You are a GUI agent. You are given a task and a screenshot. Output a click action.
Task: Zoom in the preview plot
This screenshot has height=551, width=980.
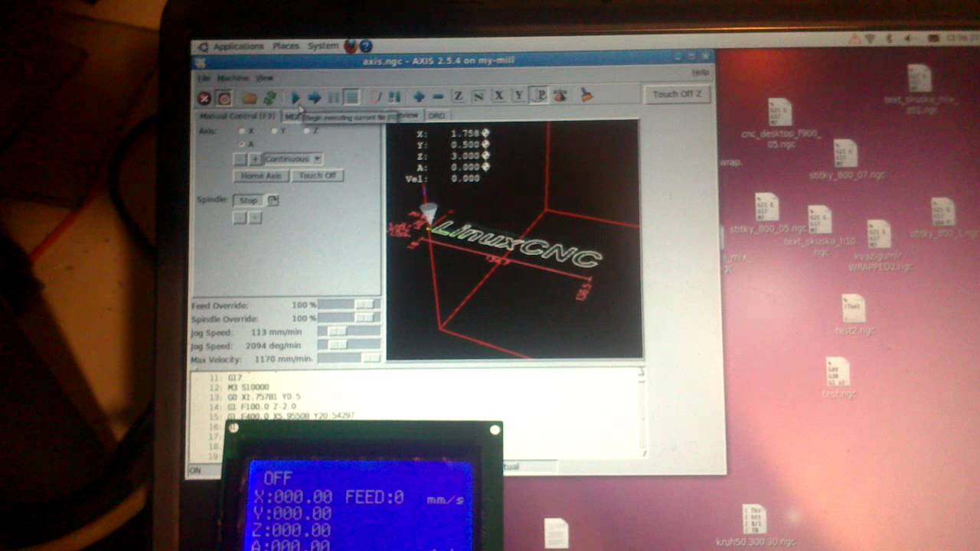(x=419, y=96)
